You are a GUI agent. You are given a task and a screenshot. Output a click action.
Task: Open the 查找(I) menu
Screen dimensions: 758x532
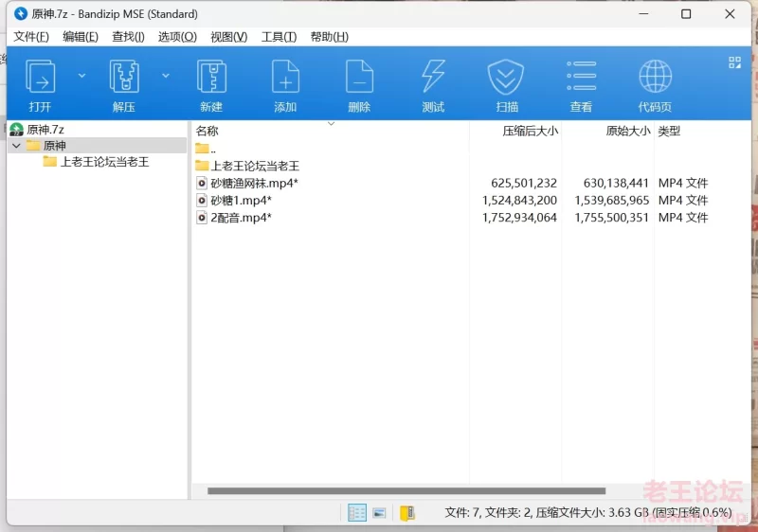coord(128,37)
